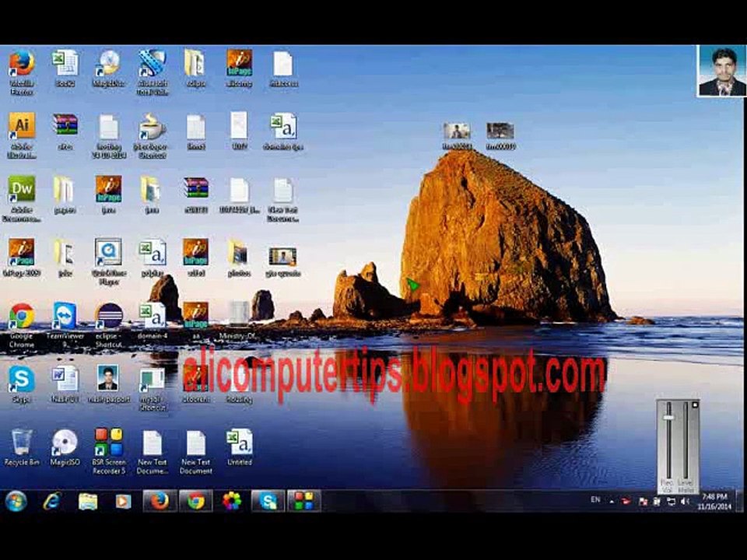Open Windows Explorer from the taskbar
The width and height of the screenshot is (747, 560).
[x=88, y=501]
